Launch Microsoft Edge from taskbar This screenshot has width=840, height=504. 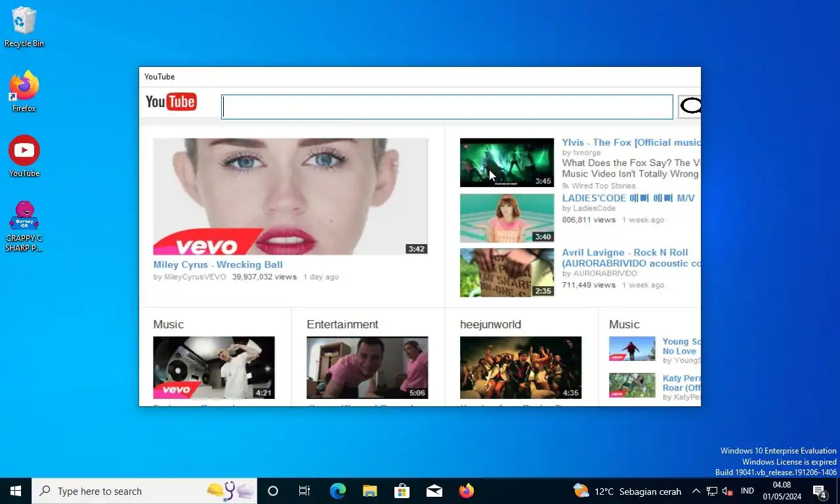[x=337, y=491]
